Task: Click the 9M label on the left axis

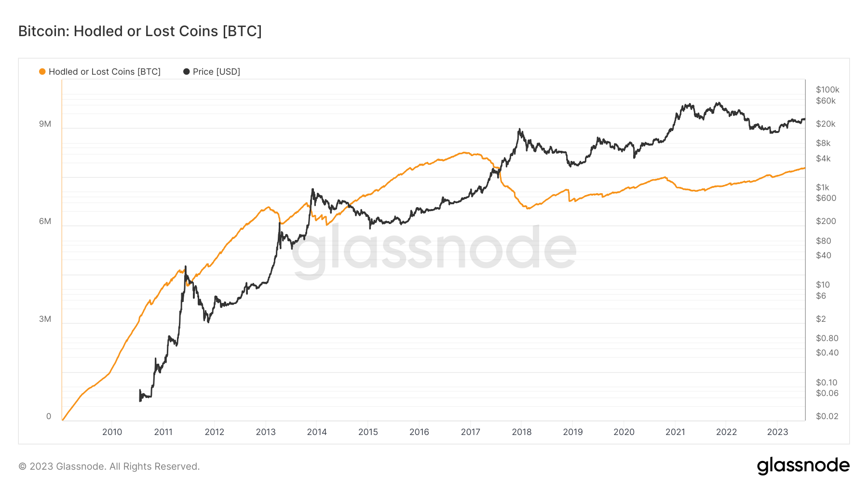Action: point(45,124)
